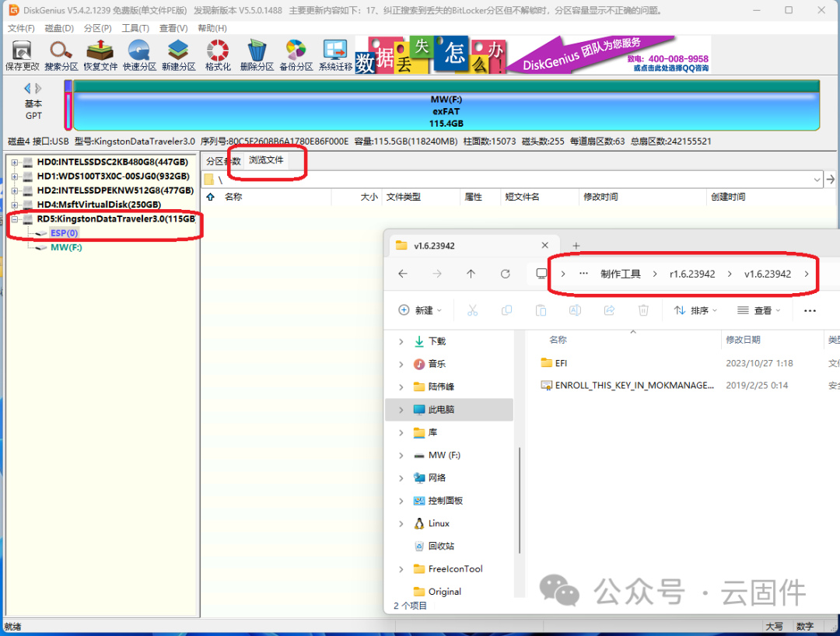Click the Cut scissors icon in Explorer
Viewport: 840px width, 636px height.
click(x=473, y=310)
